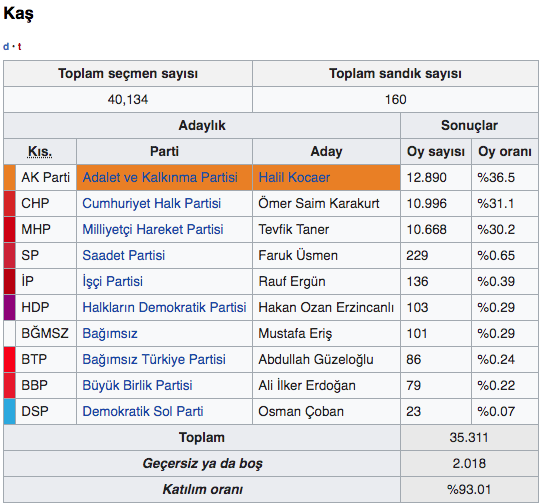Viewport: 539px width, 503px height.
Task: Select vote count 10.668
Action: (x=426, y=229)
